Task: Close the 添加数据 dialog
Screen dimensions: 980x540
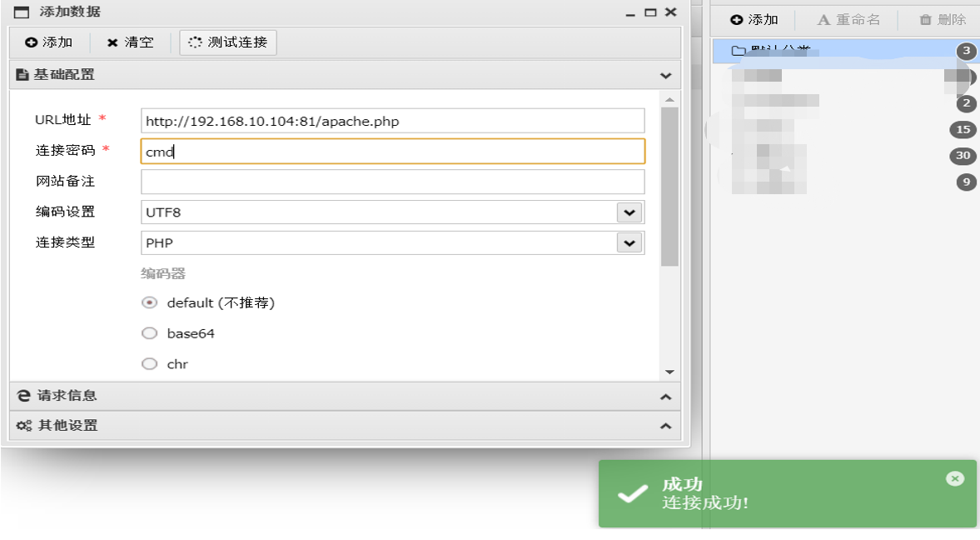Action: [670, 12]
